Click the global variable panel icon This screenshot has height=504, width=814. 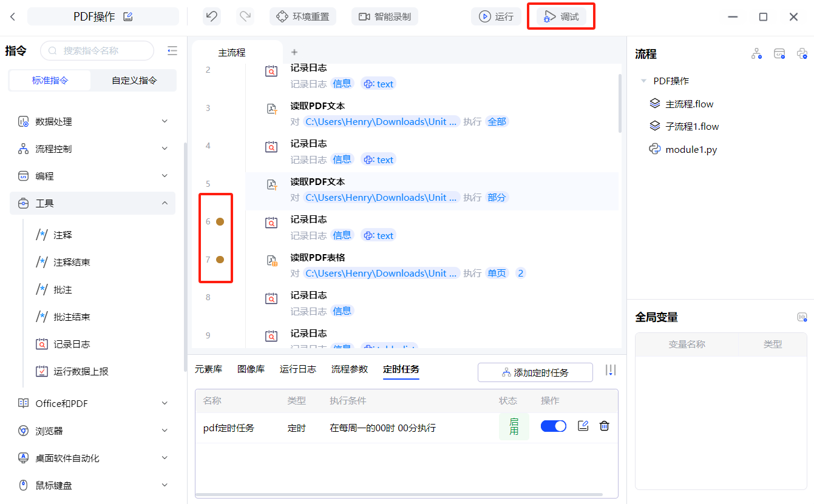coord(802,317)
